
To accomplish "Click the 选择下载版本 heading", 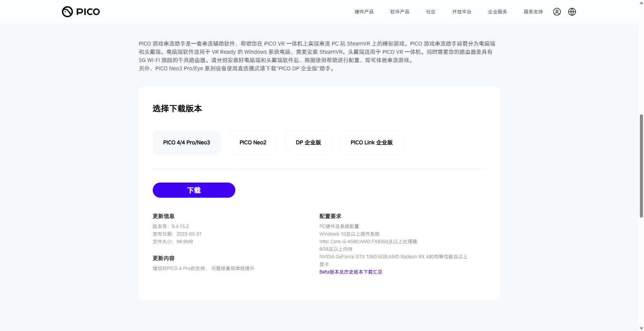I will [177, 108].
